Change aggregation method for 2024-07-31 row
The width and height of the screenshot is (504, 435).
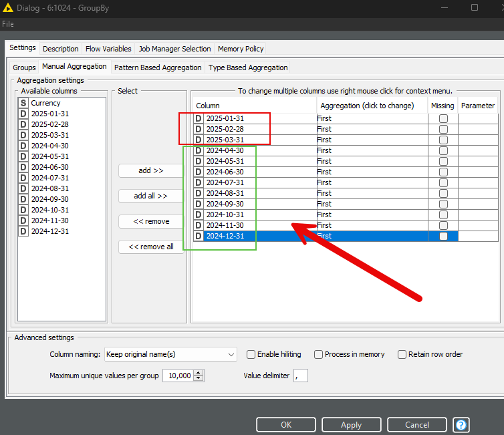click(371, 182)
